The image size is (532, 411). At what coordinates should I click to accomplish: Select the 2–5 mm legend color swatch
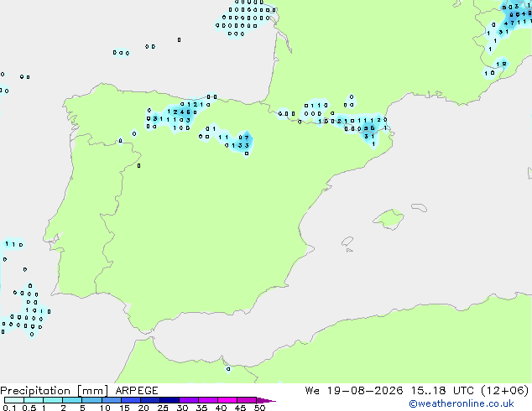72,400
